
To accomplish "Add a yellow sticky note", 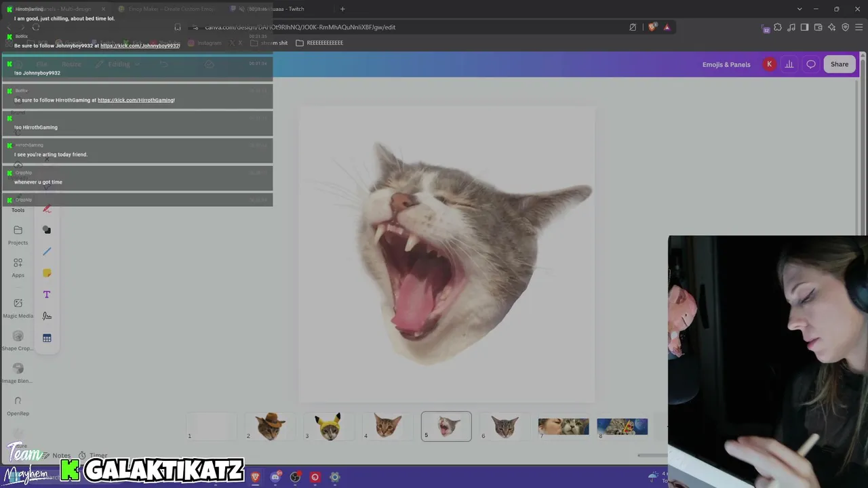I will pos(47,273).
